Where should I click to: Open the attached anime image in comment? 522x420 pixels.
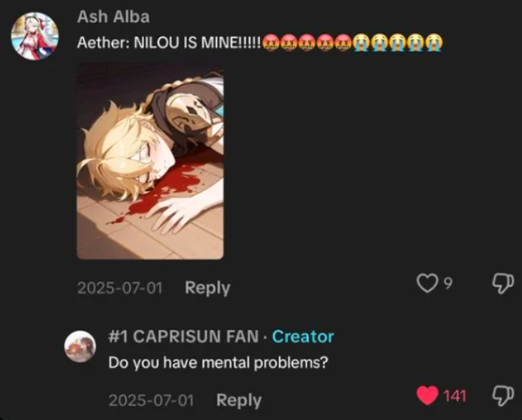pyautogui.click(x=150, y=160)
